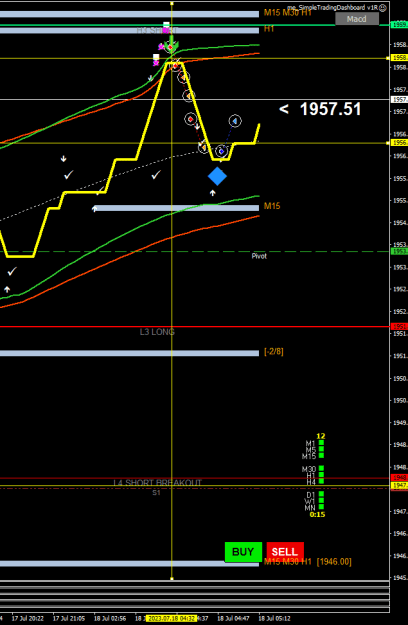Click the yellow '0:15' timer text
The image size is (408, 625).
click(x=318, y=515)
